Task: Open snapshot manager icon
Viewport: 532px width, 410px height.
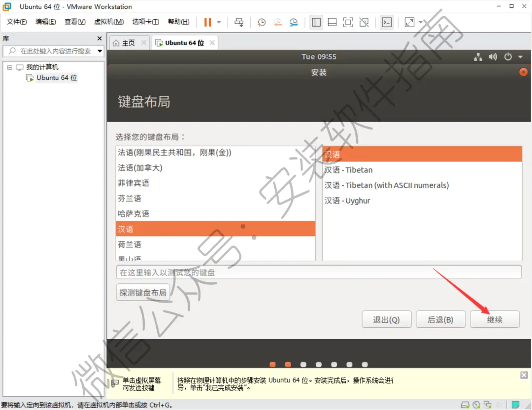Action: coord(294,22)
